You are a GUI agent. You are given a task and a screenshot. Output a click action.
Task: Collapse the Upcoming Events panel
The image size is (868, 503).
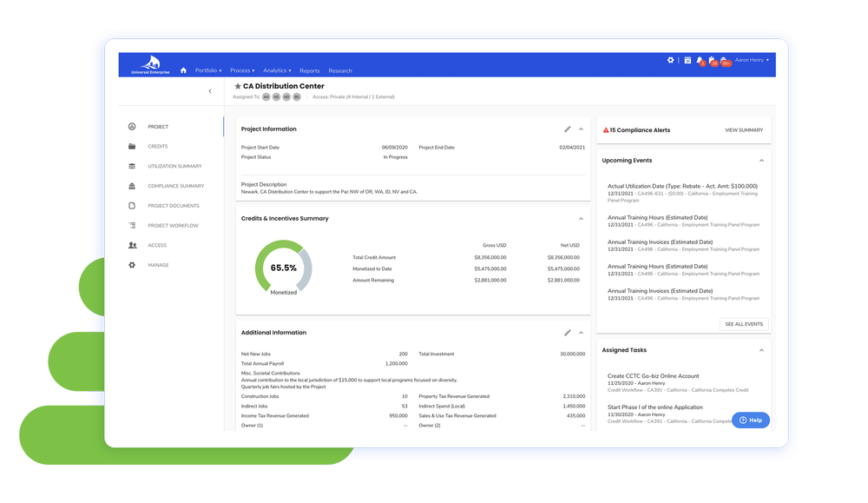click(761, 161)
